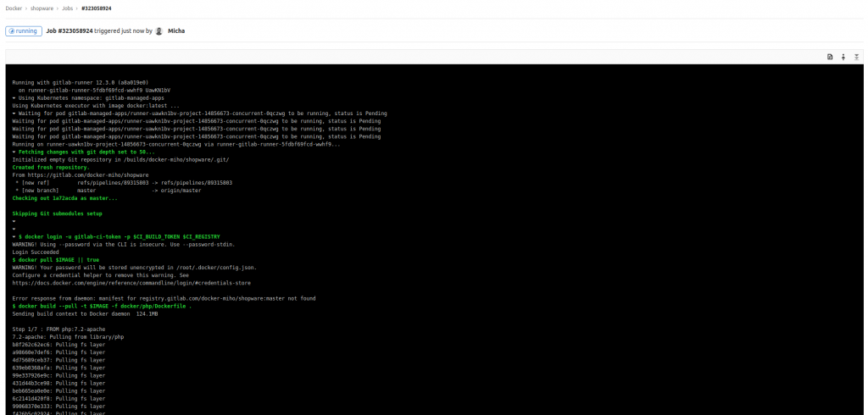Click the 'b8f262c62ec6: Pulling fs layer' line
The height and width of the screenshot is (415, 868).
58,345
